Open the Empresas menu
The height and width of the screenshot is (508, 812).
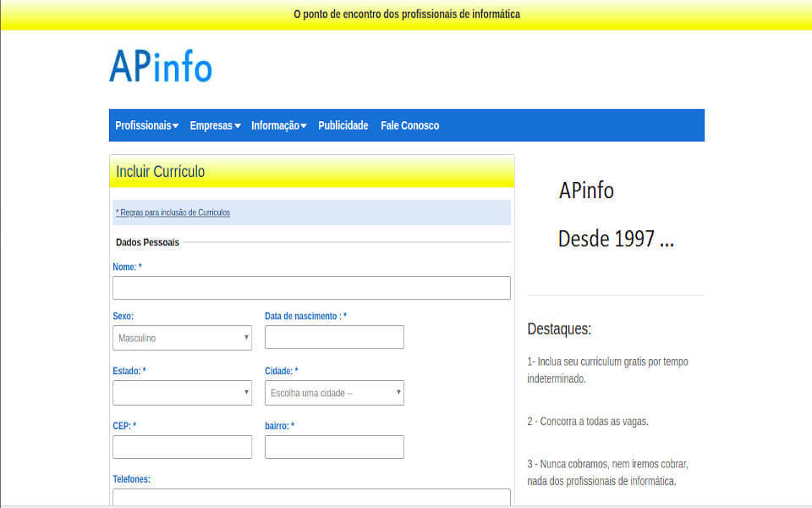click(216, 125)
